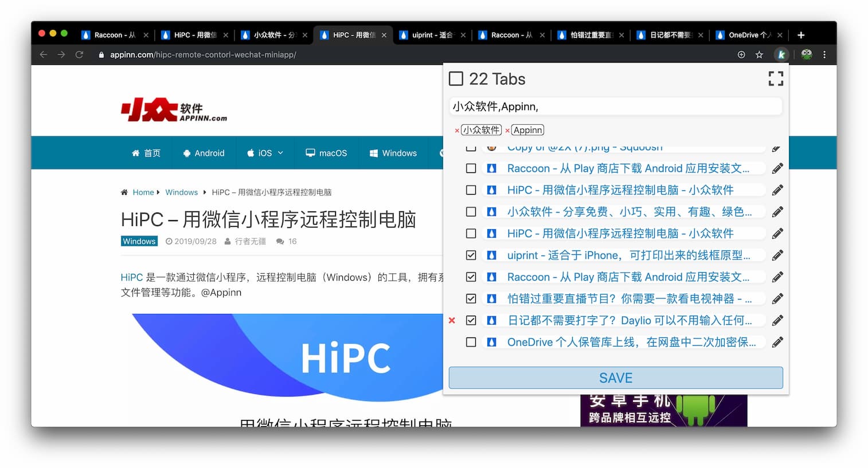Open the macOS navigation item
Screen dimensions: 868x468
(x=326, y=153)
